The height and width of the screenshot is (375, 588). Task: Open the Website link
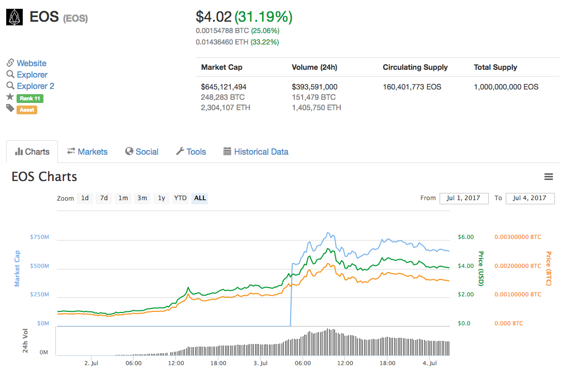(32, 64)
